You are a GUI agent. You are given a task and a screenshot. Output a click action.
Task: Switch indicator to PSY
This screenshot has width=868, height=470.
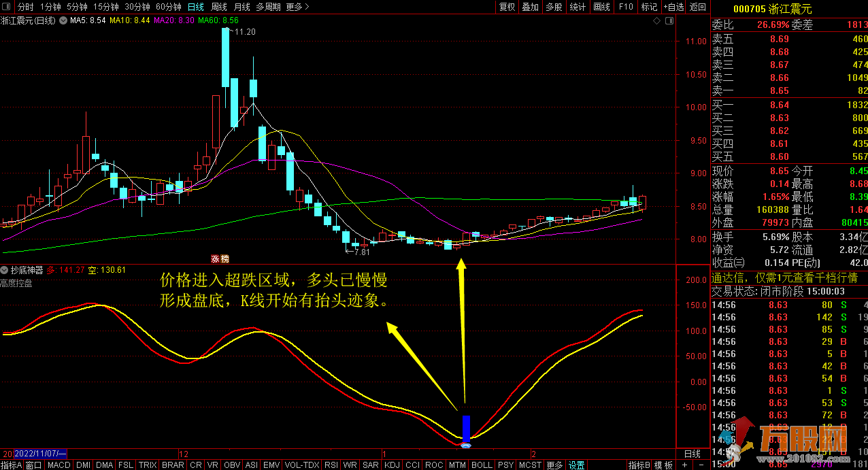pyautogui.click(x=505, y=465)
